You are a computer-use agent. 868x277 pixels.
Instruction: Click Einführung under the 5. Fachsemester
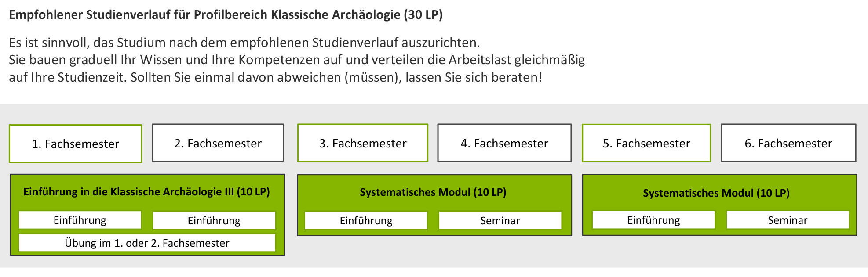coord(653,220)
